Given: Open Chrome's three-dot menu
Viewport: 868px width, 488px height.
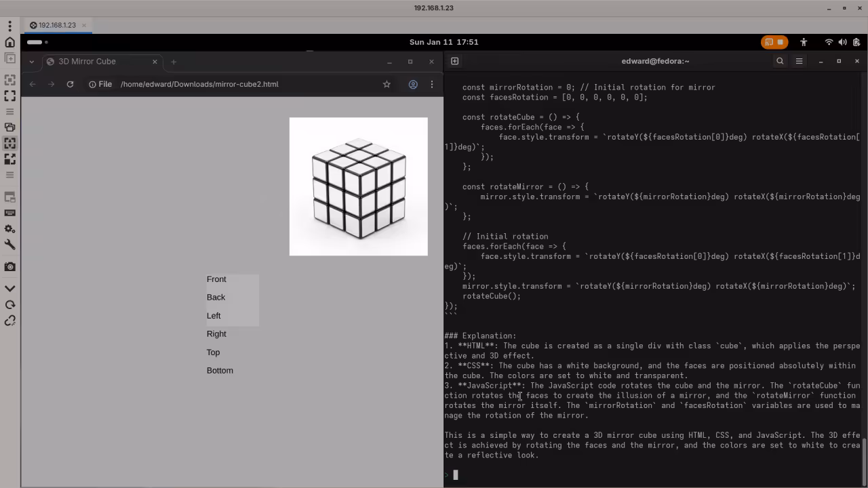Looking at the screenshot, I should click(x=431, y=84).
